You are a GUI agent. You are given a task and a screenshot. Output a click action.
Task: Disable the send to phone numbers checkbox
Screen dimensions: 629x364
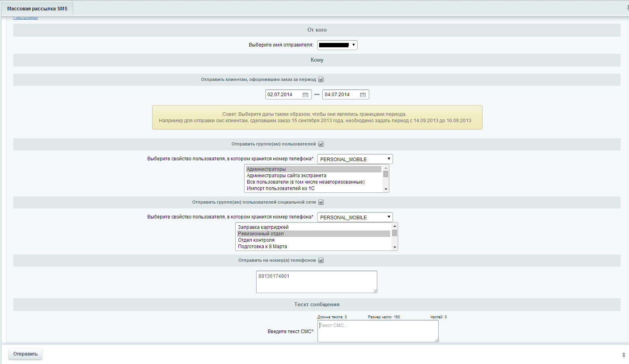(321, 260)
